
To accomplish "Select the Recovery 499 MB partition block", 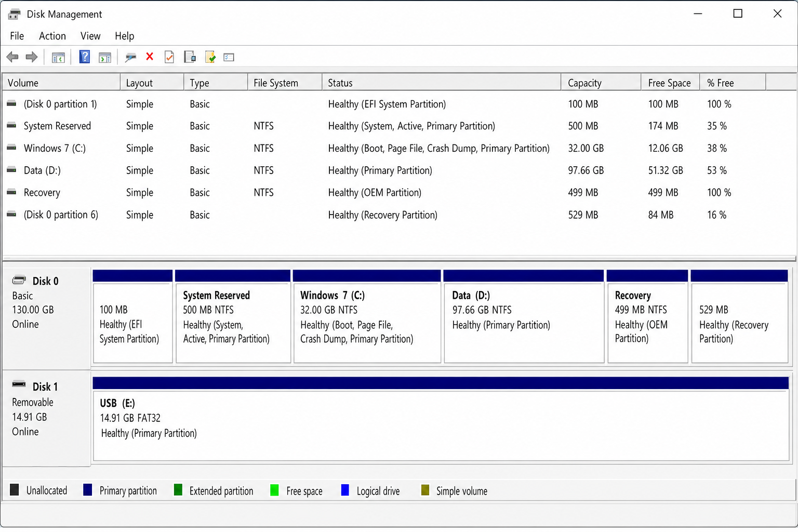I will 647,316.
